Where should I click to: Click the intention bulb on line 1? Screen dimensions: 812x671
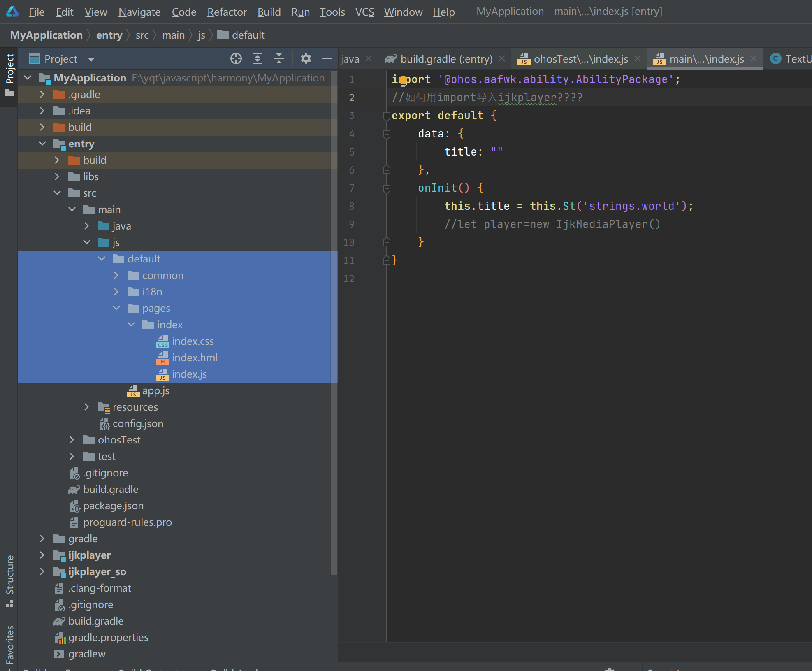tap(403, 80)
